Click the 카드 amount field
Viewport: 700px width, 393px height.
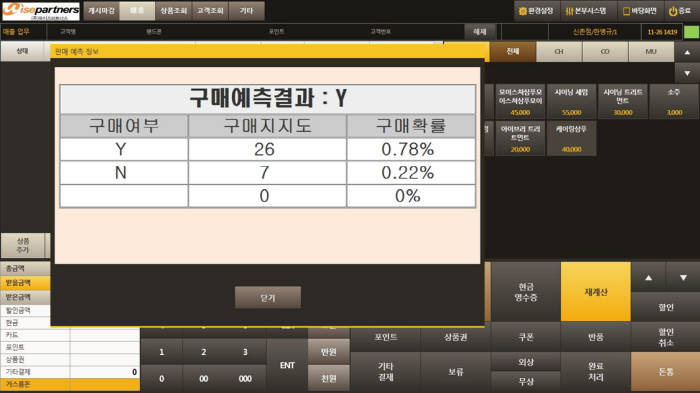point(104,335)
